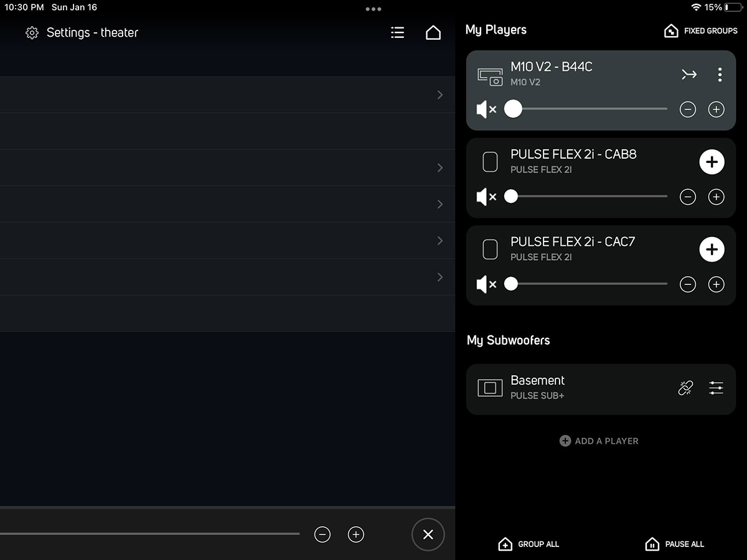Go to the Home icon
This screenshot has height=560, width=747.
click(x=433, y=33)
